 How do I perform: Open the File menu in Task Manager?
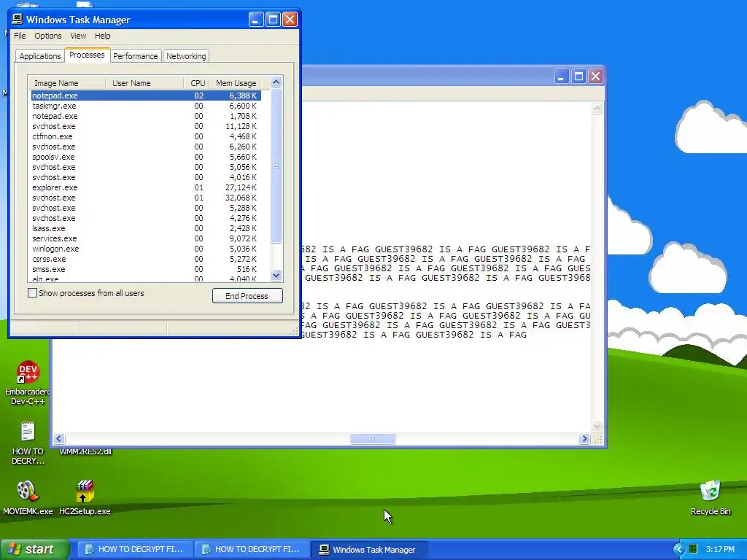20,36
